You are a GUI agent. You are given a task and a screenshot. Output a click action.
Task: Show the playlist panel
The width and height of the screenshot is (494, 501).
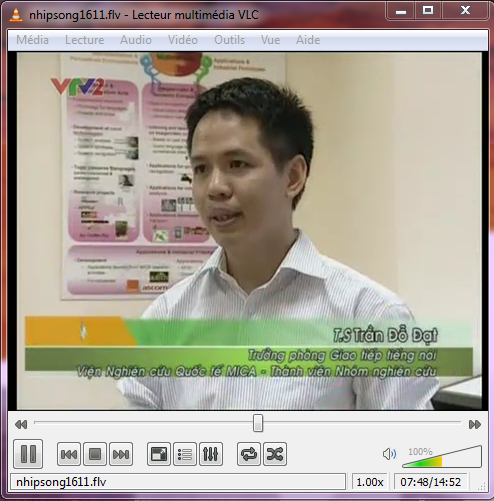[185, 454]
